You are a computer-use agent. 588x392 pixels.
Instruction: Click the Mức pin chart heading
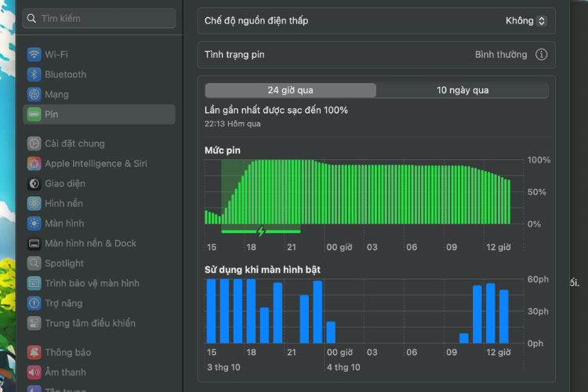coord(223,151)
